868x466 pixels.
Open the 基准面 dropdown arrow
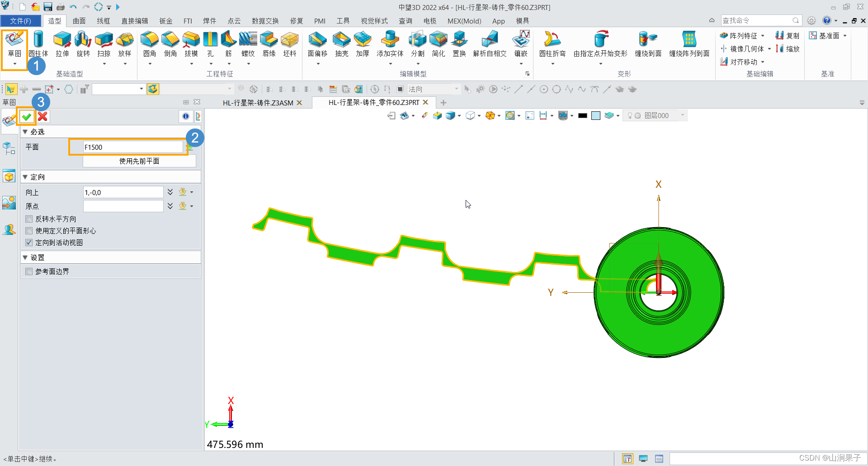pyautogui.click(x=845, y=36)
